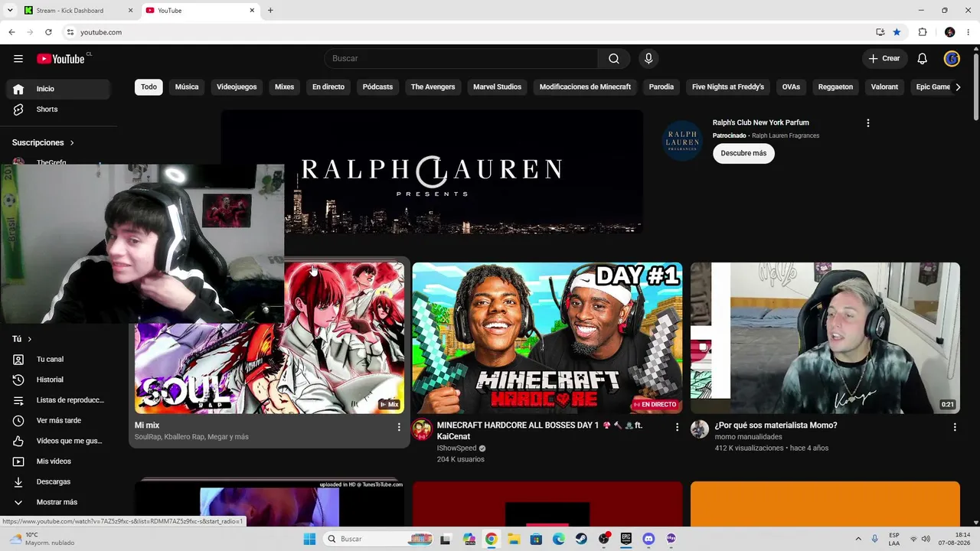
Task: Click the Chrome address bar URL
Action: (101, 32)
